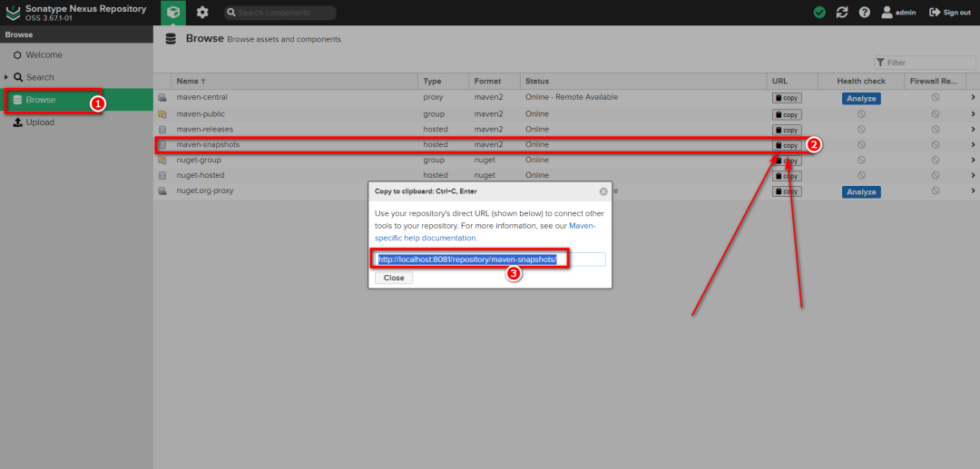Copy URL of maven-public
The image size is (980, 469).
pos(787,114)
